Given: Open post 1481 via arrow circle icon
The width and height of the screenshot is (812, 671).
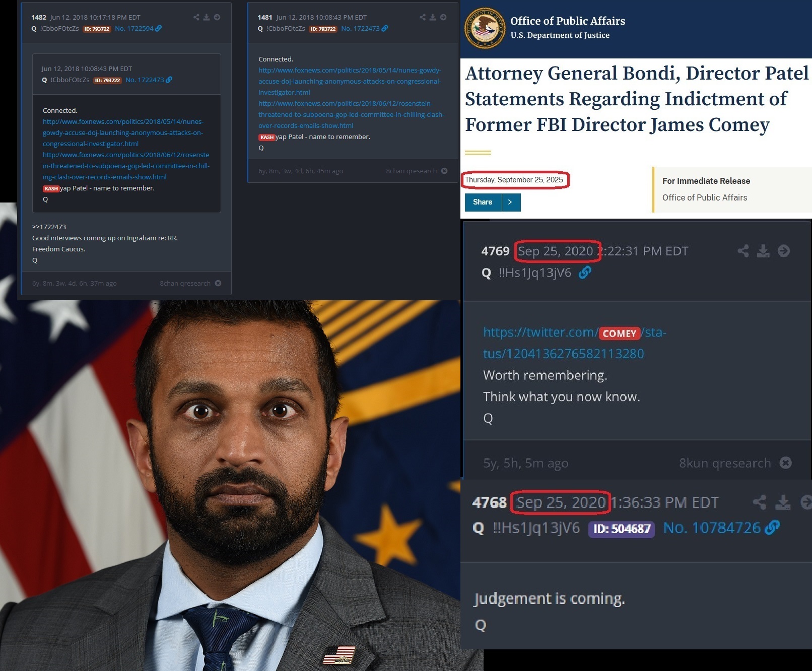Looking at the screenshot, I should click(x=443, y=17).
